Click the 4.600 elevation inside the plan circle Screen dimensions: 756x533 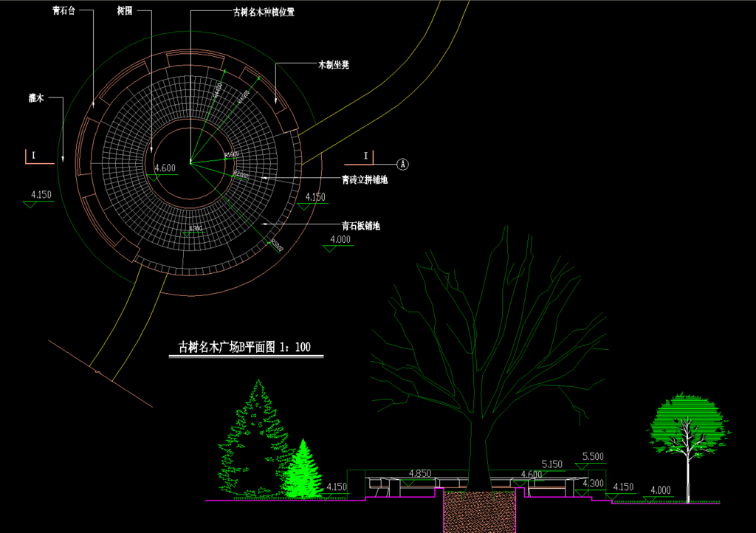[165, 168]
